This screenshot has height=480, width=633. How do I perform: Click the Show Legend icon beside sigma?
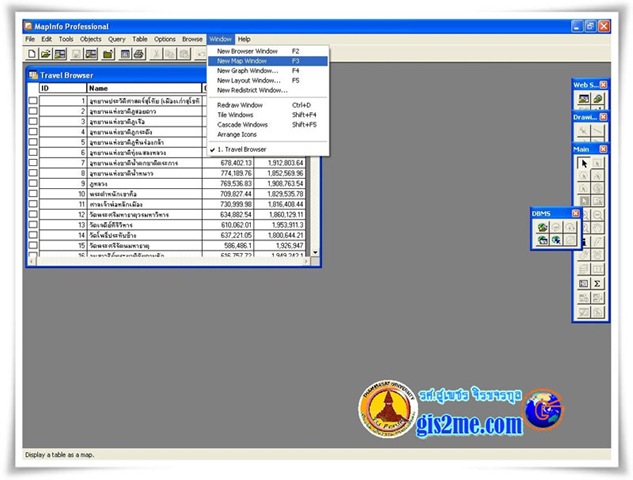(x=583, y=283)
